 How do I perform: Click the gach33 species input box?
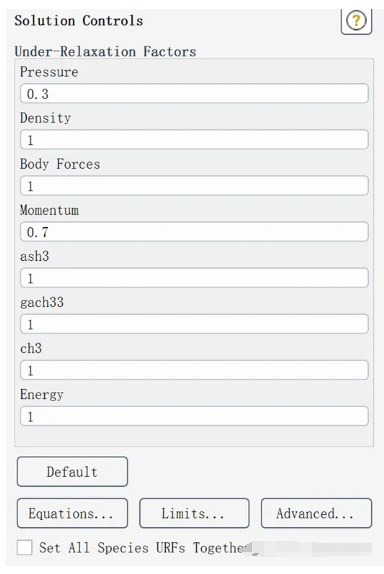pos(194,324)
